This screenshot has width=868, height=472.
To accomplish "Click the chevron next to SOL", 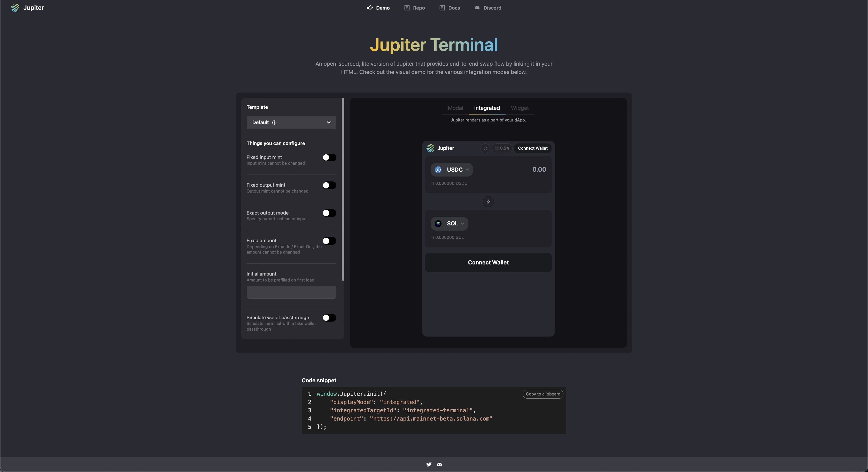I will point(462,224).
